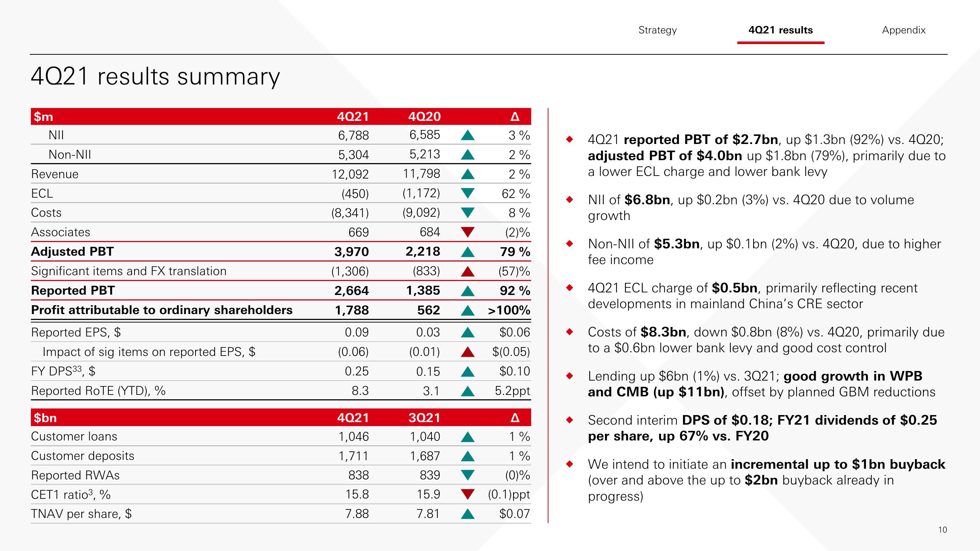Click the Revenue value 12,092
Viewport: 980px width, 551px height.
350,174
